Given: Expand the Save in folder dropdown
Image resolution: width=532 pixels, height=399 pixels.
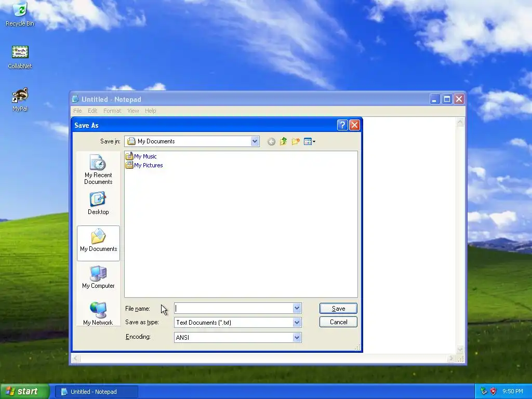Looking at the screenshot, I should click(255, 141).
